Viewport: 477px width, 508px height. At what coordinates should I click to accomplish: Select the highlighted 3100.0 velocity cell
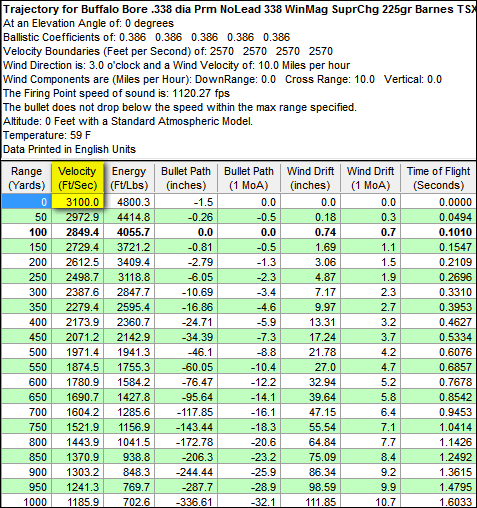pyautogui.click(x=78, y=202)
